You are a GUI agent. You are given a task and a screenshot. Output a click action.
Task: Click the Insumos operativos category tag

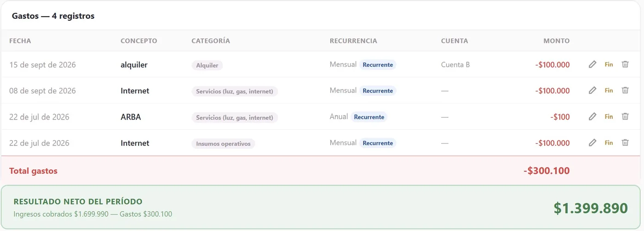pos(223,144)
